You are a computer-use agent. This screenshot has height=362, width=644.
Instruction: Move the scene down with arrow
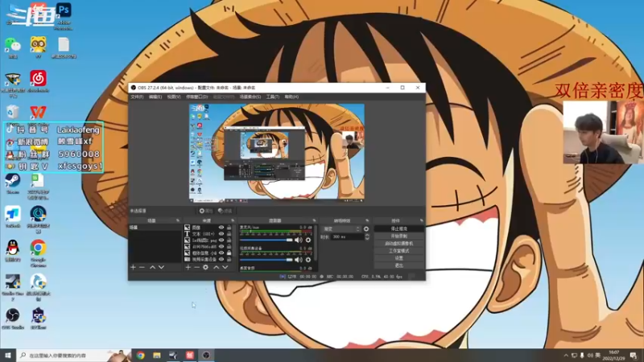(x=162, y=267)
